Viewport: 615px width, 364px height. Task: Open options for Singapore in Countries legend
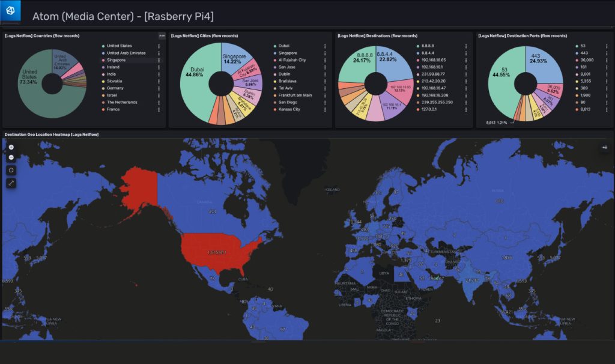(x=159, y=60)
